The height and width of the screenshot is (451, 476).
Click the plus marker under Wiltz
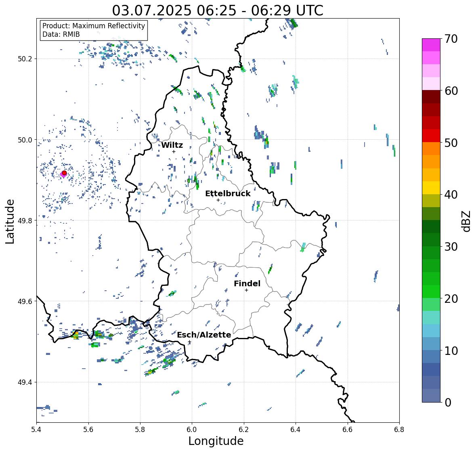tap(174, 151)
